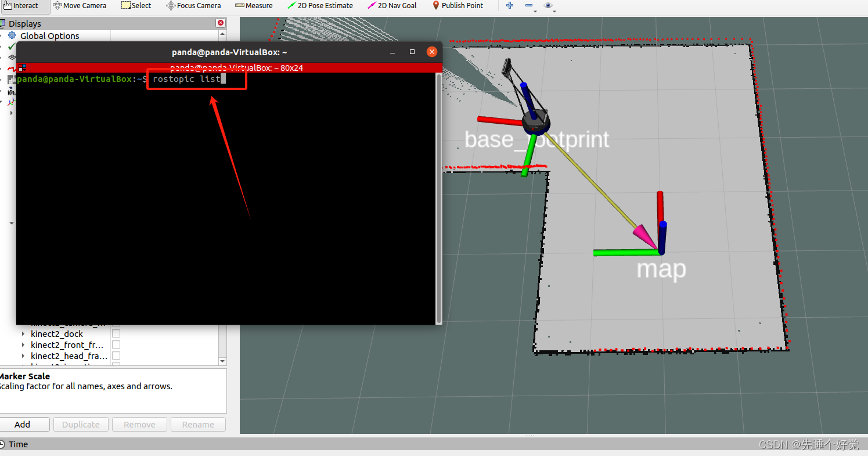Click the terminal split-pane icon in the red bar
The width and height of the screenshot is (868, 456).
coord(22,67)
